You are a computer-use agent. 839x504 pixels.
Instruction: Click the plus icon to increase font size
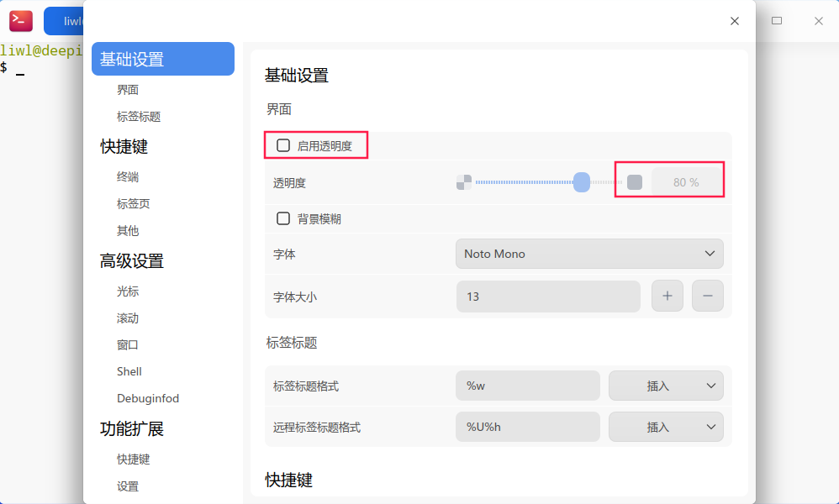point(668,296)
